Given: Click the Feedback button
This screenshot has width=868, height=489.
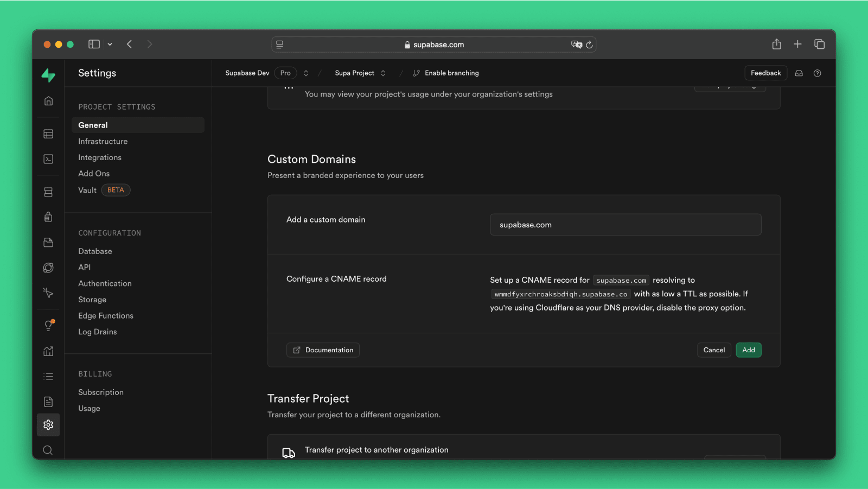Looking at the screenshot, I should click(765, 73).
